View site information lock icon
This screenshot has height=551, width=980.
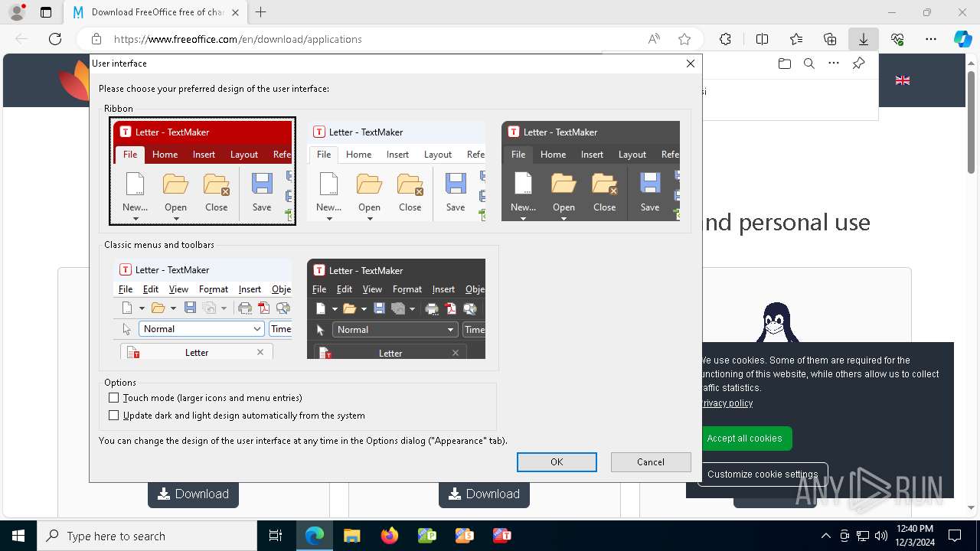point(96,39)
